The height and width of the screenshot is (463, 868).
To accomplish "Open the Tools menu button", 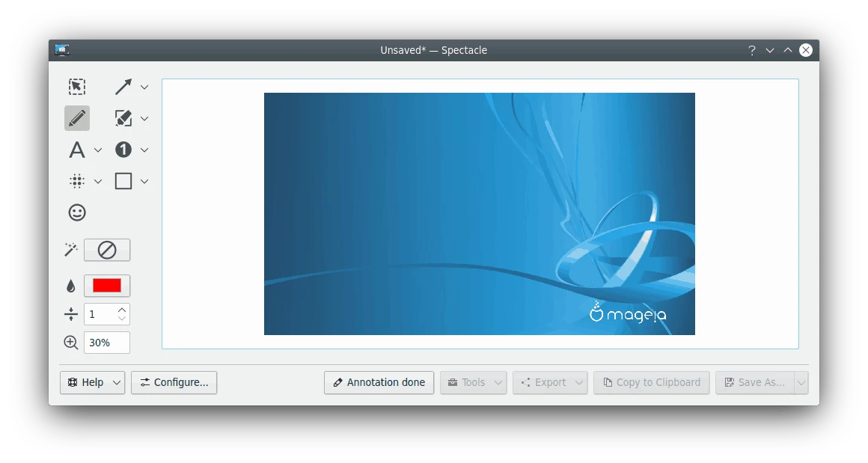I will point(474,382).
